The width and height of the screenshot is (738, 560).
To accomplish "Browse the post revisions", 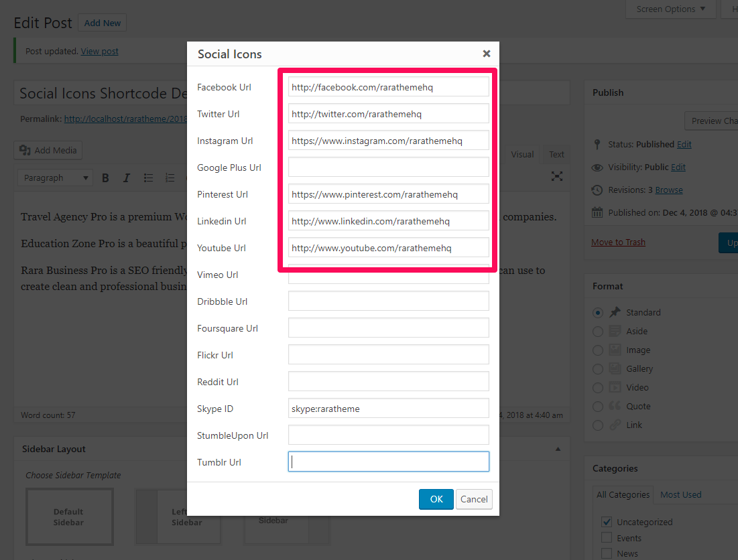I will pyautogui.click(x=669, y=190).
